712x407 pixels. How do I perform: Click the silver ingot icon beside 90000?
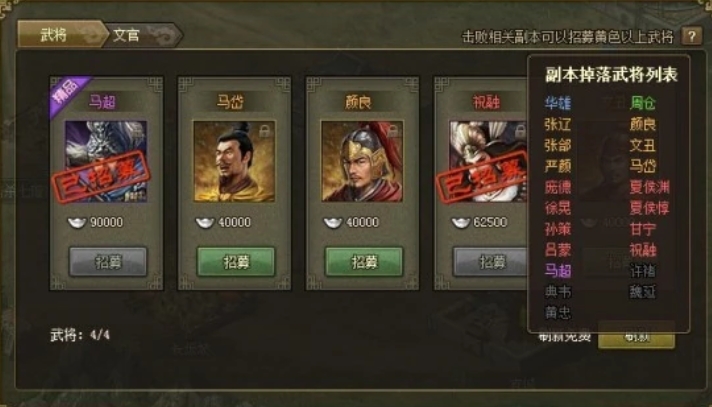tap(77, 223)
